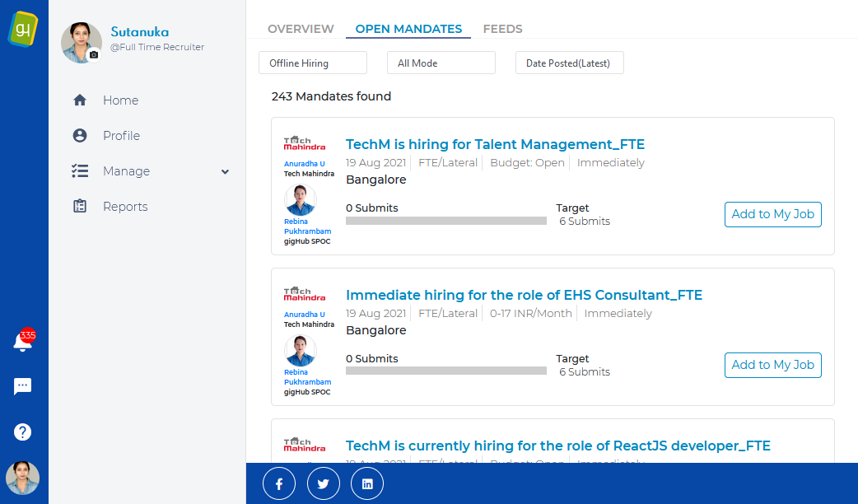
Task: Switch to the Feeds tab
Action: click(502, 29)
